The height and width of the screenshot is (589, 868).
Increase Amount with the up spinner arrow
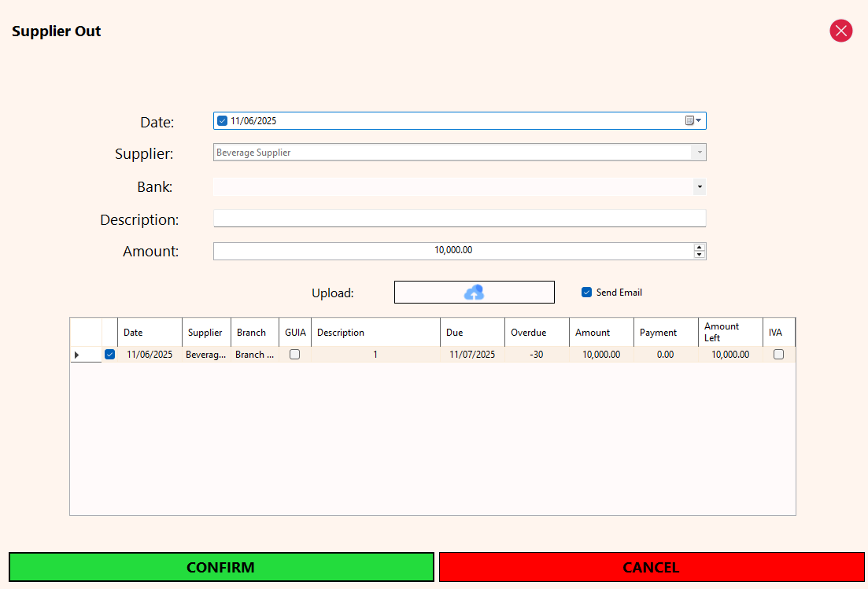click(x=699, y=247)
